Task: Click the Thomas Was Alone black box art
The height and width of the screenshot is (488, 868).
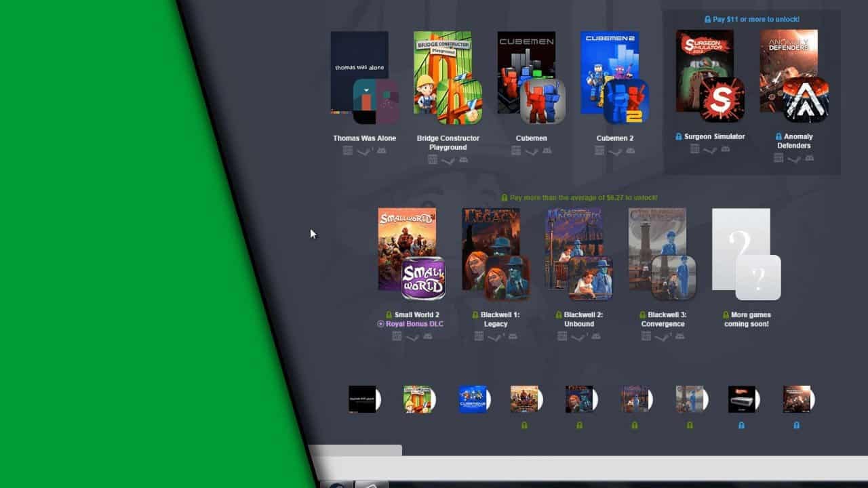Action: 359,72
